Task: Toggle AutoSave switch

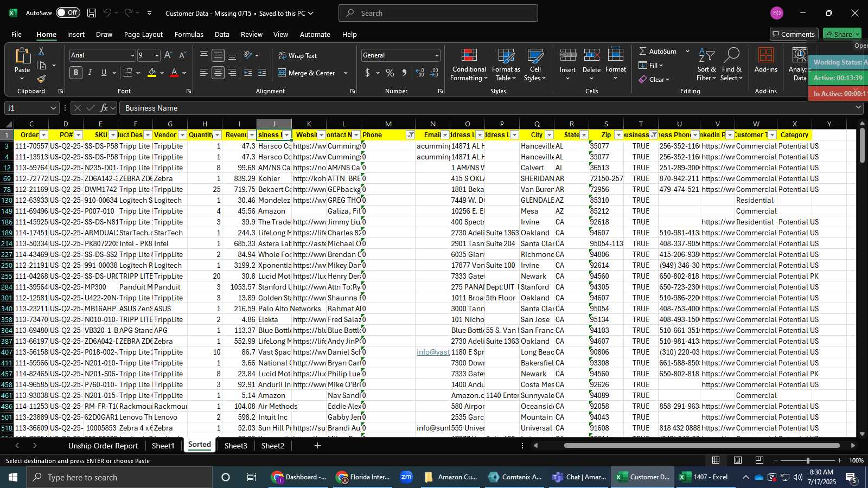Action: pyautogui.click(x=68, y=12)
